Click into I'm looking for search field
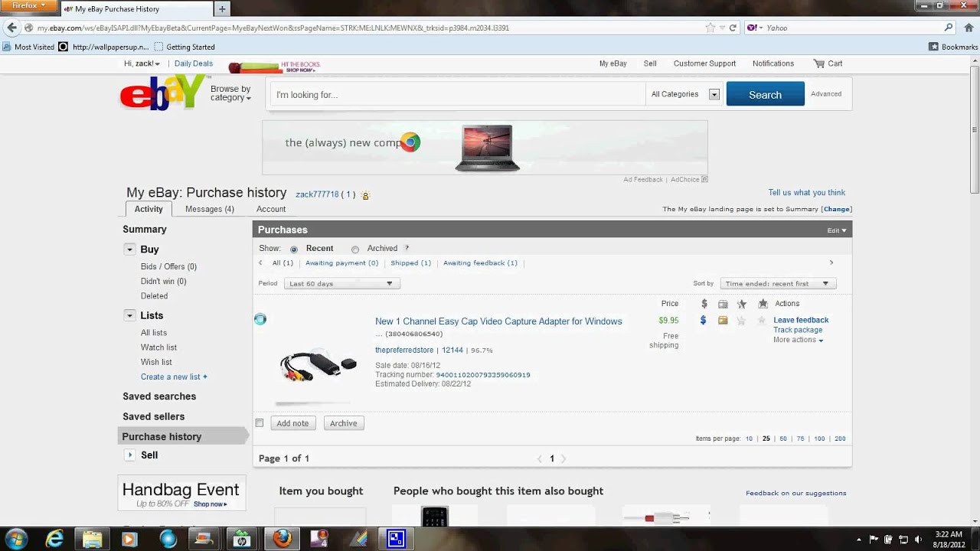Image resolution: width=980 pixels, height=551 pixels. click(459, 95)
